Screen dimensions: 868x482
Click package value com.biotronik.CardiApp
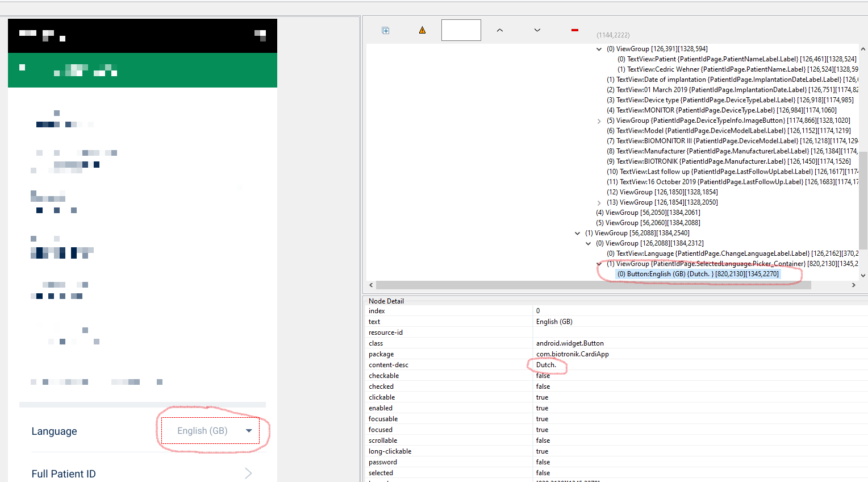click(x=573, y=354)
